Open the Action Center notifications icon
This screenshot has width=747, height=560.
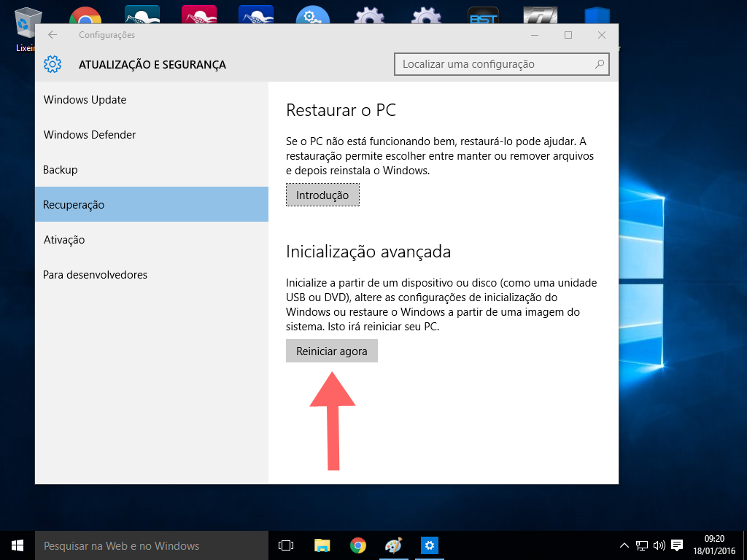(677, 545)
